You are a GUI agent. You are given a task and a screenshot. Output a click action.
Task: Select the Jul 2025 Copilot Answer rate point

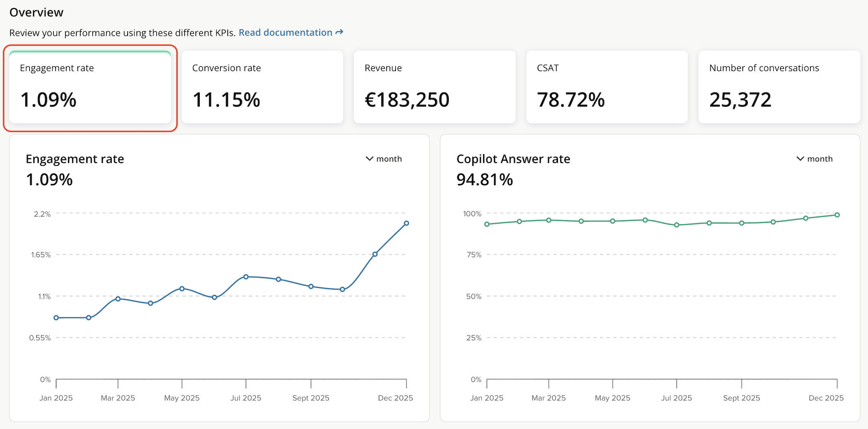(677, 225)
